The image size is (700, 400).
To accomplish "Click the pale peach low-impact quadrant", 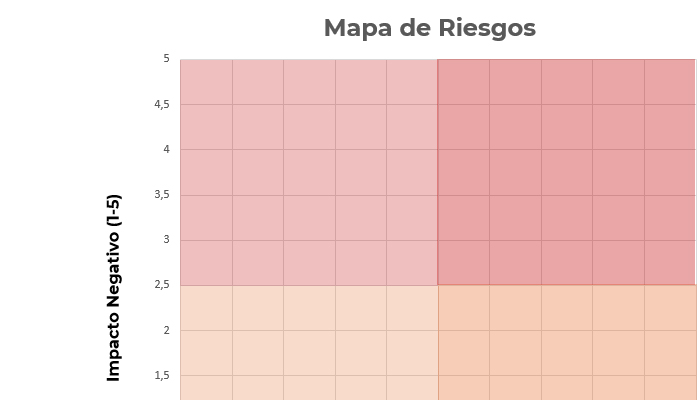I will [309, 342].
